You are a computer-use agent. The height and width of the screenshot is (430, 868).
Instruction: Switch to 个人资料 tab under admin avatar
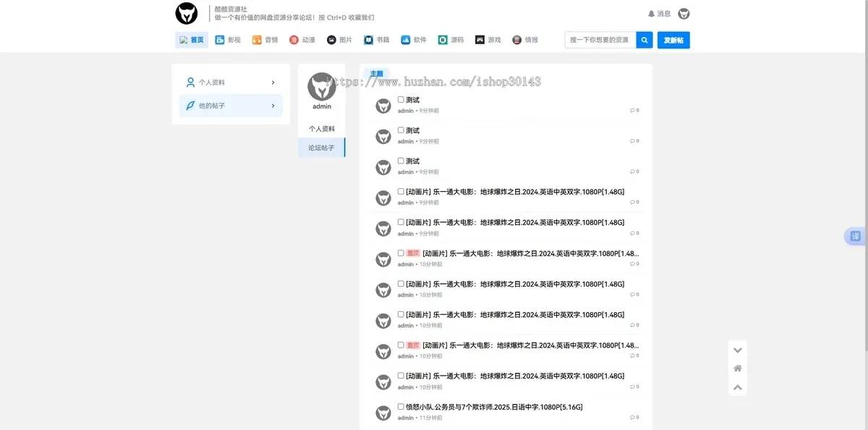322,129
